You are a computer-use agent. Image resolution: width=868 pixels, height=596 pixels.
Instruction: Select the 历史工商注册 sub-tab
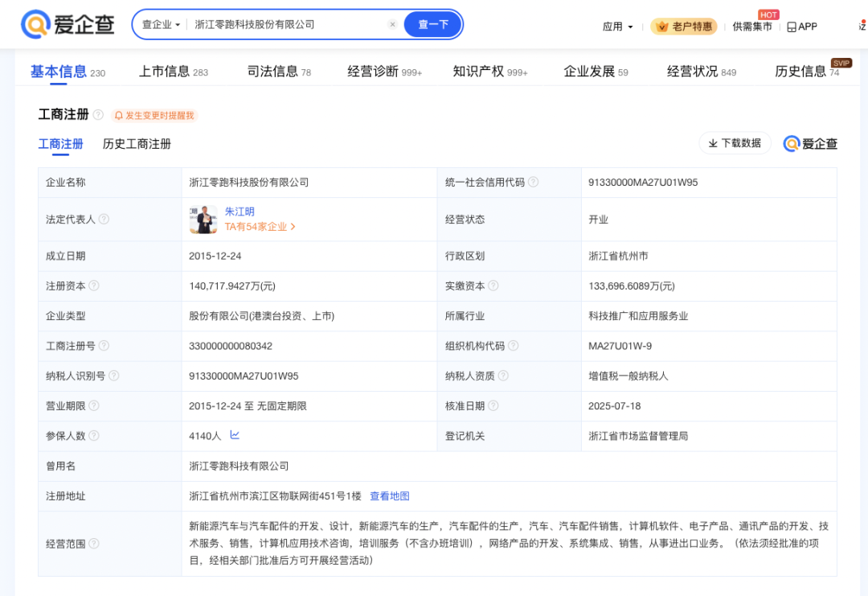(137, 144)
